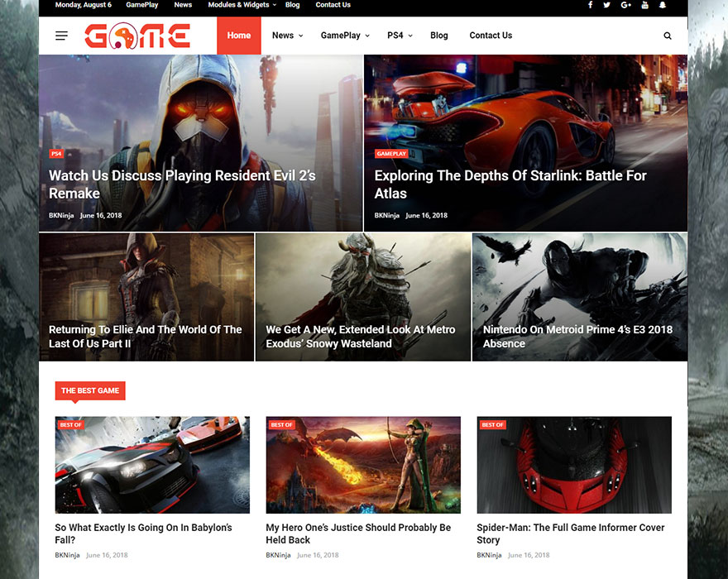Click June 16, 2018 under Resident Evil article
Viewport: 728px width, 579px height.
[x=101, y=215]
